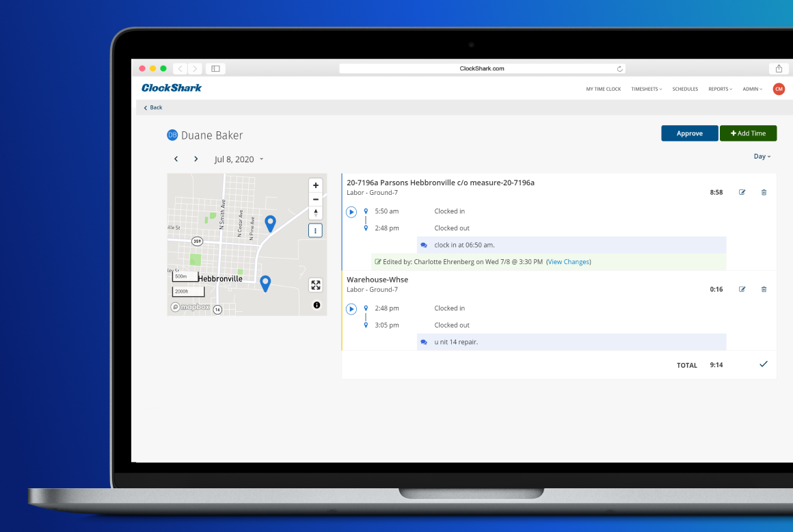Edit the 0:16 Warehouse-Whse time entry

pos(742,289)
